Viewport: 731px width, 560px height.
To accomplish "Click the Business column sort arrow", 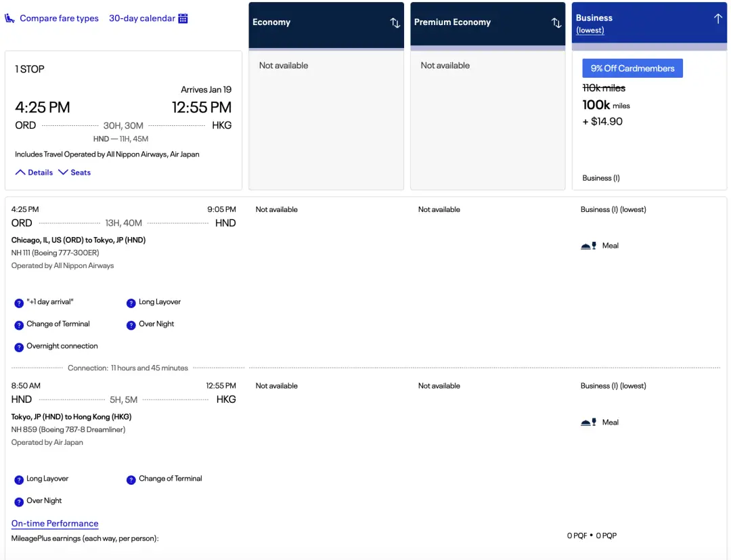I will pos(717,19).
